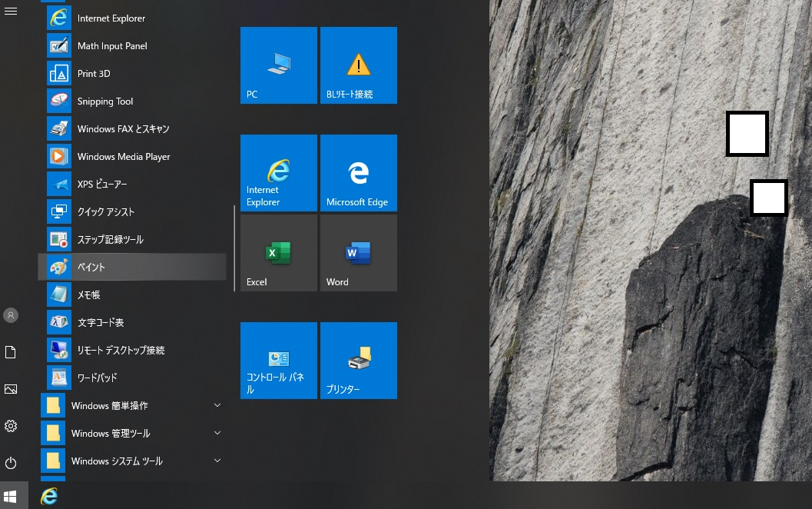Open Print 3D app
This screenshot has height=509, width=812.
[x=132, y=74]
